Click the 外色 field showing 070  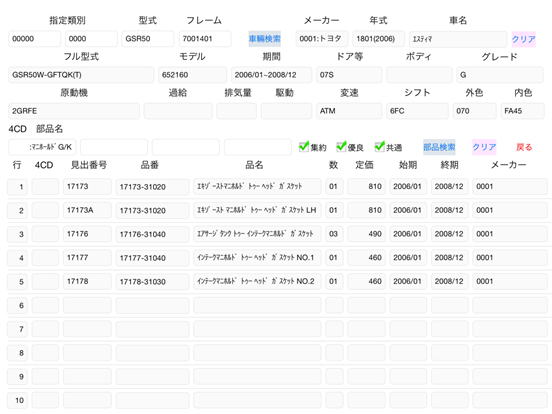point(474,111)
